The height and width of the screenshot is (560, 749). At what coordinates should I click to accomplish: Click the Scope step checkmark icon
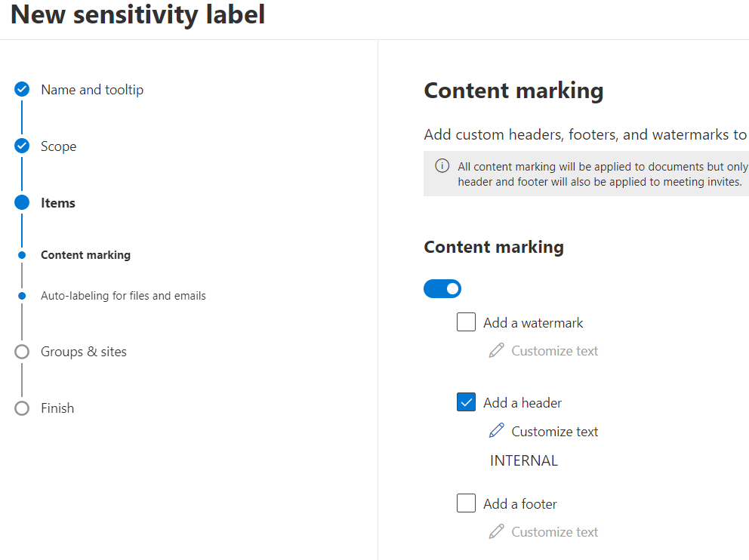tap(22, 146)
